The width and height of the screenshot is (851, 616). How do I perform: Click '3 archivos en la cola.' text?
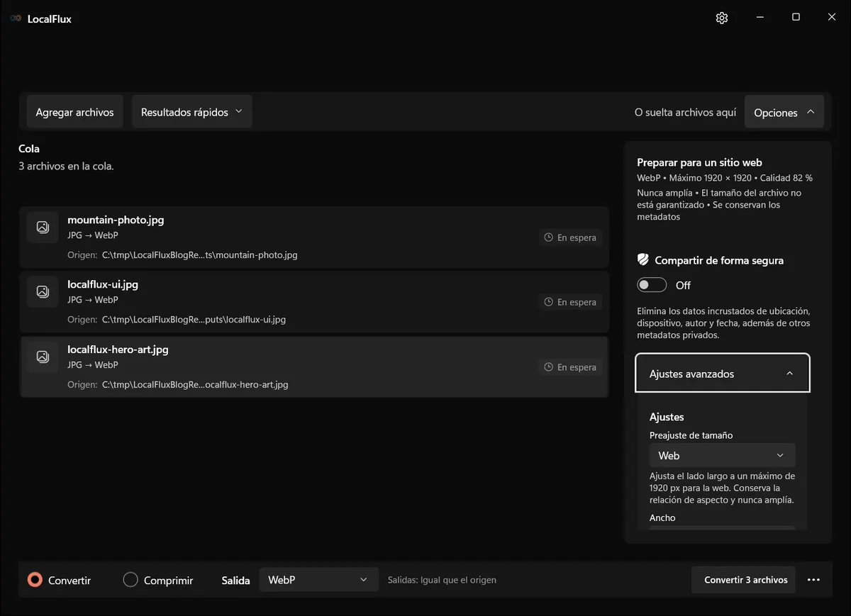[66, 167]
